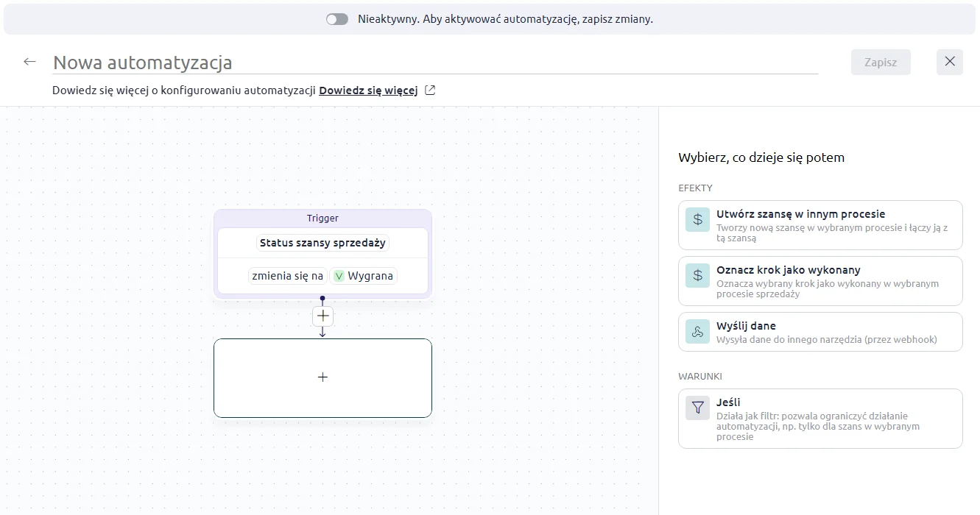Image resolution: width=980 pixels, height=515 pixels.
Task: Choose the Jeśli condition panel entry
Action: 819,419
